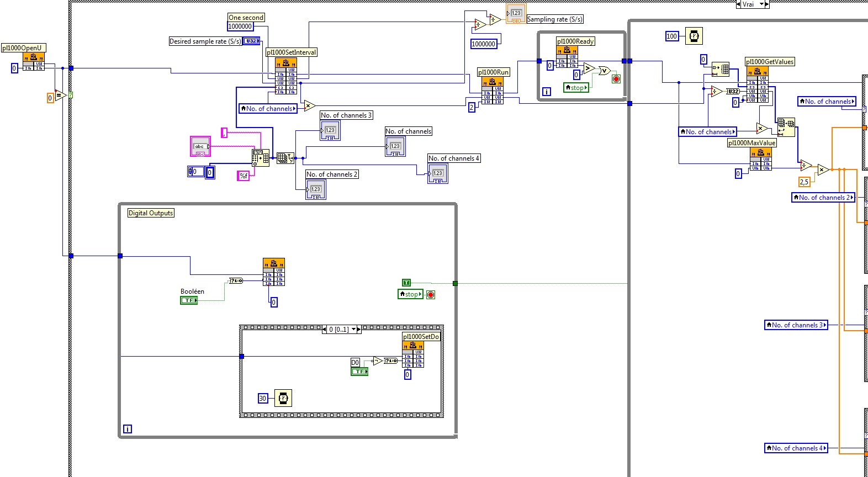Click the pl1000MaxValue library function node
868x477 pixels.
coord(760,159)
